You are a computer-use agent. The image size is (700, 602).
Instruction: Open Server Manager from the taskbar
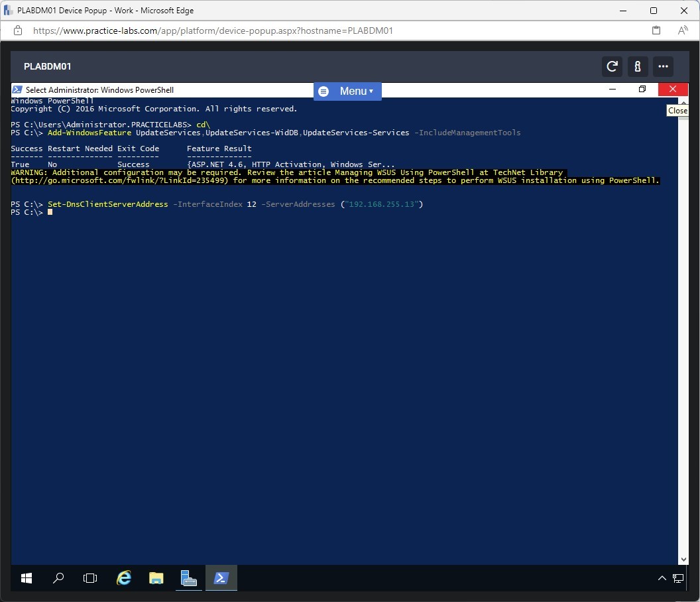189,578
